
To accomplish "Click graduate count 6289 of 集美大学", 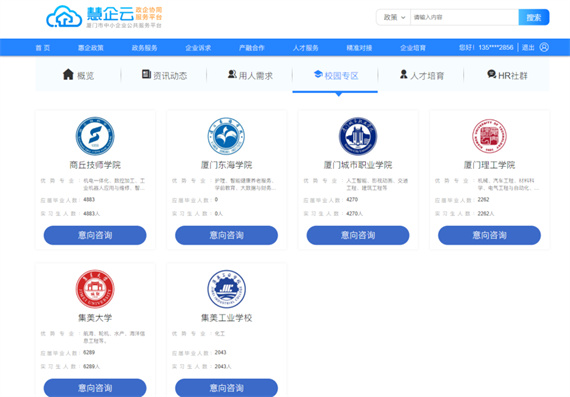I will tap(89, 352).
